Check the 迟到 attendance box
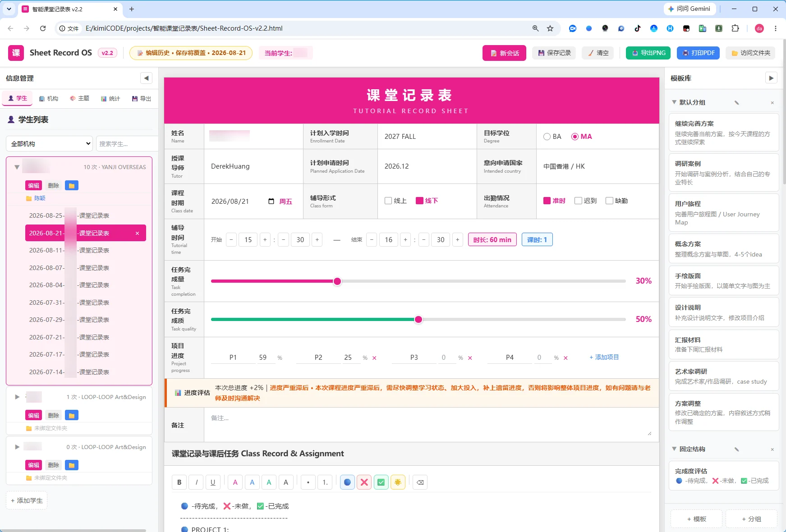 (578, 201)
